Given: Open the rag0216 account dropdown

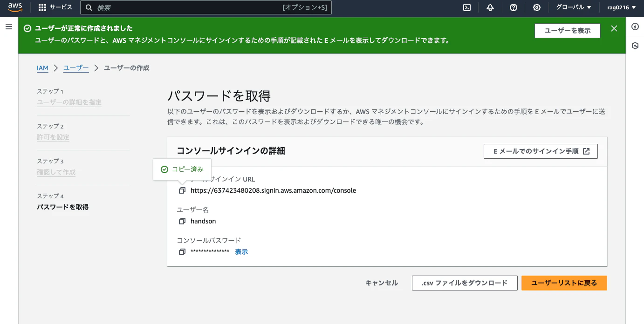Looking at the screenshot, I should click(x=621, y=7).
